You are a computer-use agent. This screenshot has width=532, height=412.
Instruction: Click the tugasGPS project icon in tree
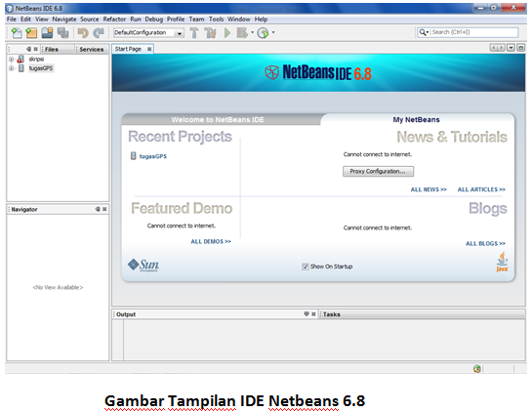21,68
